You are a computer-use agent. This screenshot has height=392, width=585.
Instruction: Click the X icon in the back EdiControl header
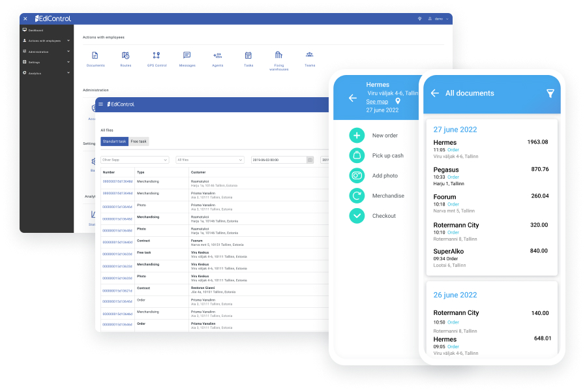point(25,19)
